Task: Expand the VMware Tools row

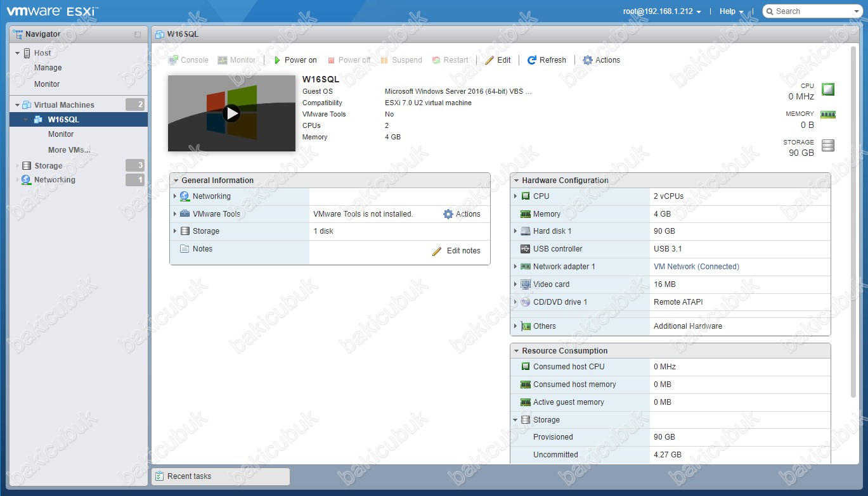Action: tap(174, 214)
